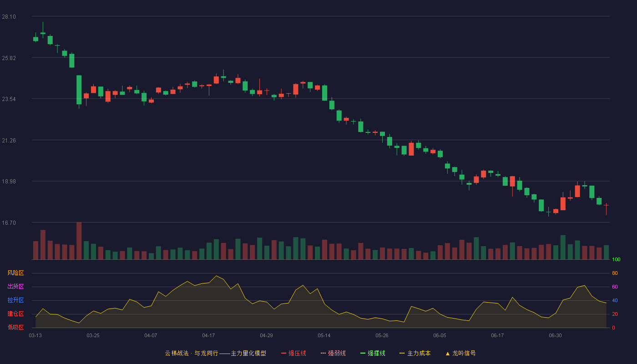Select the 出货区 zone label
The height and width of the screenshot is (364, 637).
[15, 286]
